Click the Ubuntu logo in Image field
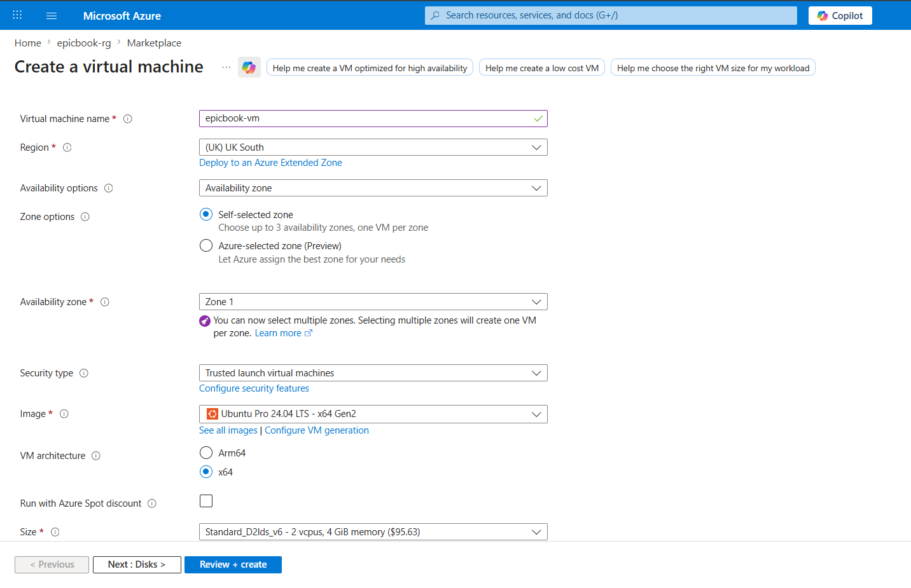911x588 pixels. pos(212,414)
